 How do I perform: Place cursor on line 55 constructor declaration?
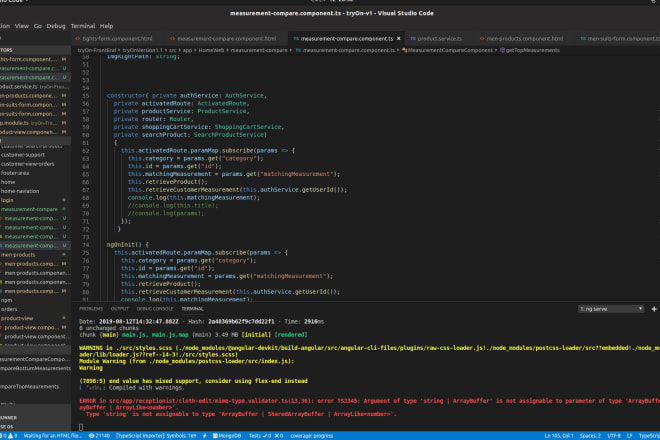[186, 96]
